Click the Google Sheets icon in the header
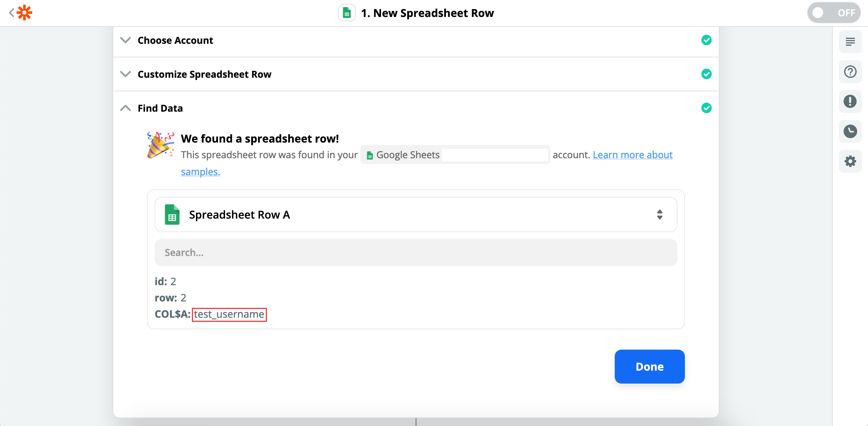This screenshot has width=868, height=426. pos(346,13)
